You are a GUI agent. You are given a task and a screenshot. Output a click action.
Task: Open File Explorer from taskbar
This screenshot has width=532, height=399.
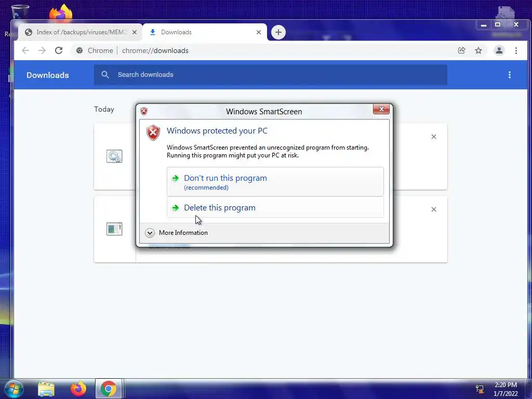click(46, 389)
